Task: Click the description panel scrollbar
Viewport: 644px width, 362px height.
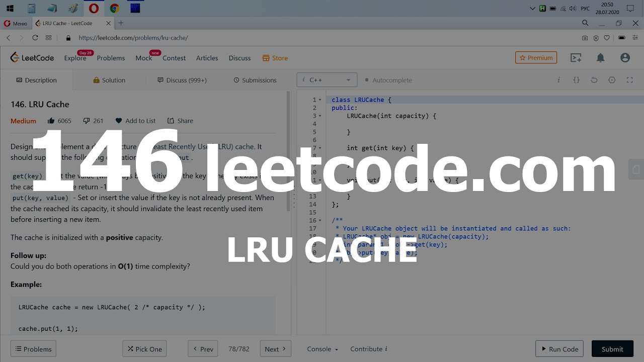Action: 288,151
